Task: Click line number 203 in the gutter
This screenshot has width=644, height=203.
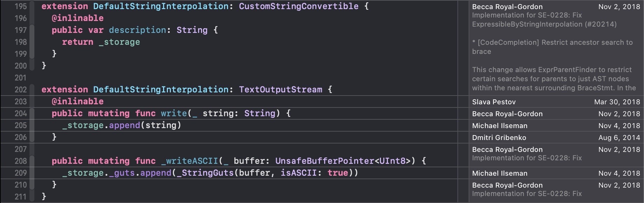Action: (x=21, y=101)
